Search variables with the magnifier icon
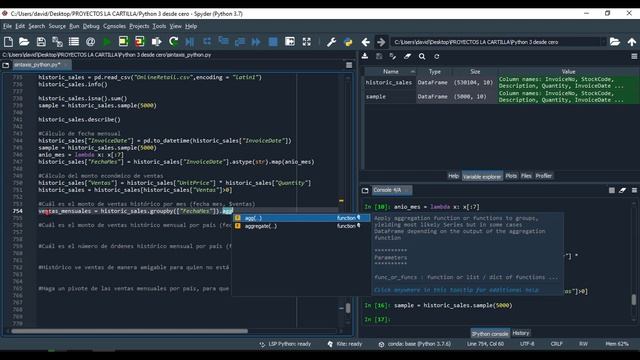Screen dimensions: 640x360 click(422, 56)
